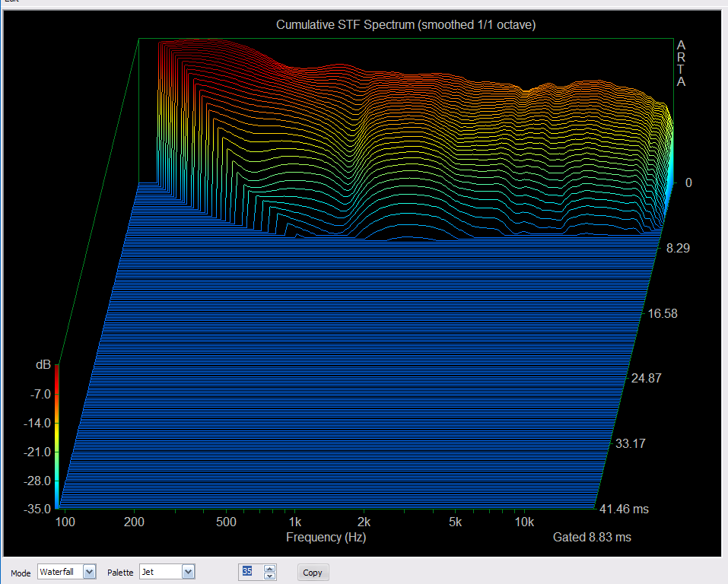Click the 2k frequency tick label
Image resolution: width=728 pixels, height=584 pixels.
pos(364,522)
